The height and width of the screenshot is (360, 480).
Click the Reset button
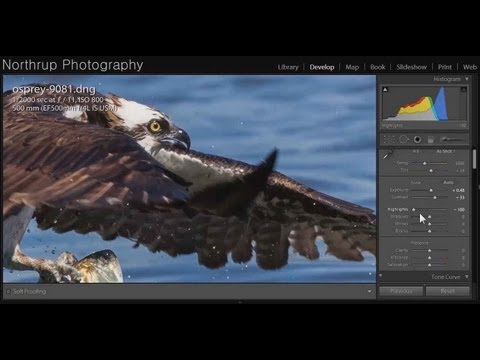[x=447, y=291]
